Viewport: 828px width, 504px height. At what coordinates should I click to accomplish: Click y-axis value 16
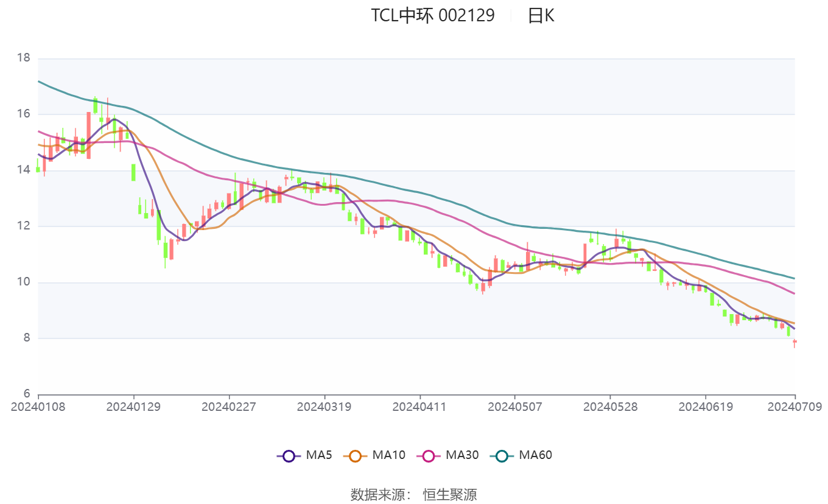[x=24, y=114]
